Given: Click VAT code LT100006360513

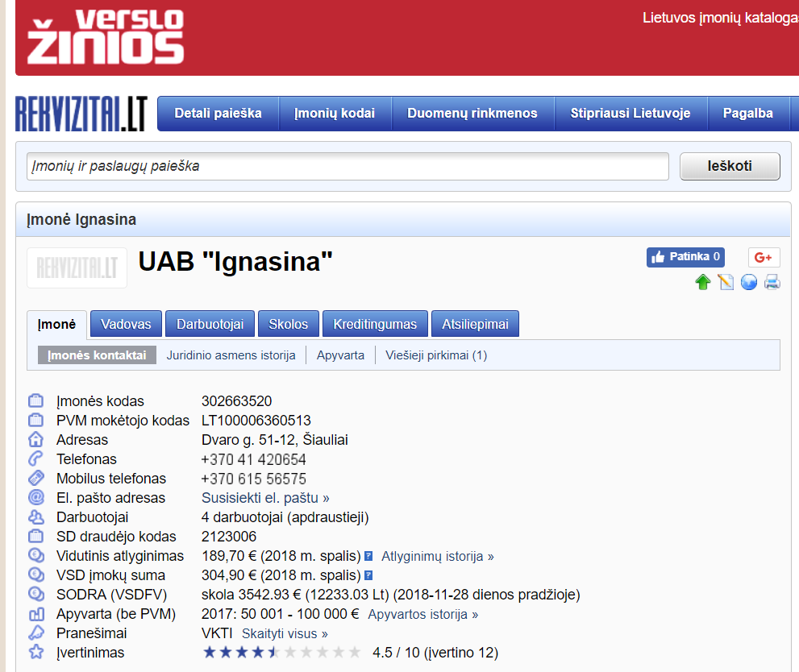Looking at the screenshot, I should pos(256,421).
